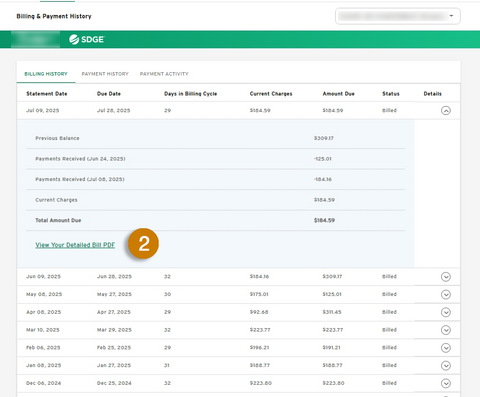
Task: Click the Billing & Payment History heading
Action: 54,16
